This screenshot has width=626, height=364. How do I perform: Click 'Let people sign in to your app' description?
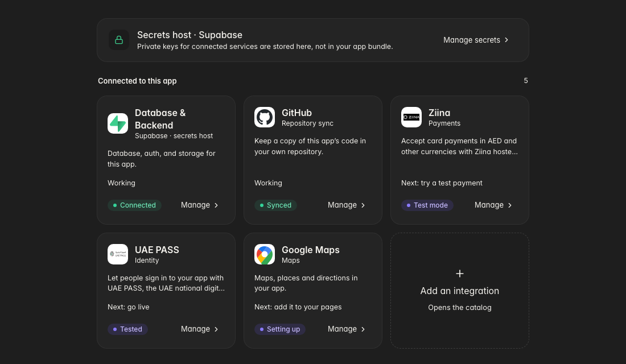click(x=166, y=283)
